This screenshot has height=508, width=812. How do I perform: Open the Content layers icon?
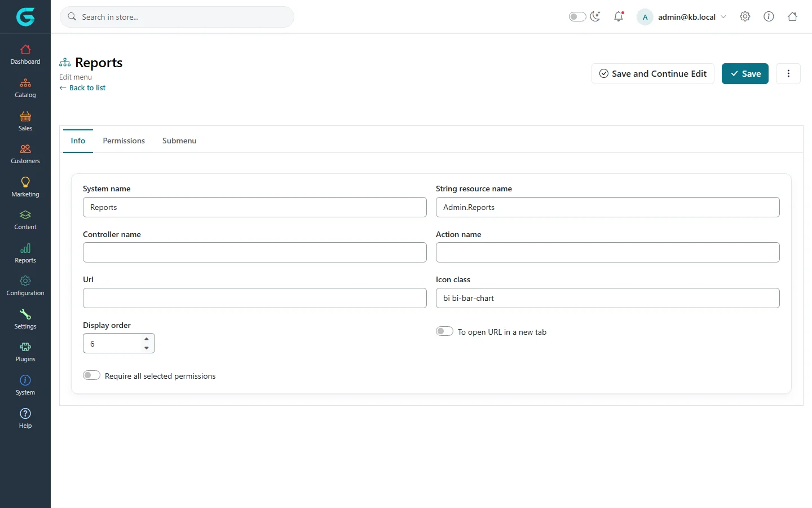pyautogui.click(x=25, y=215)
